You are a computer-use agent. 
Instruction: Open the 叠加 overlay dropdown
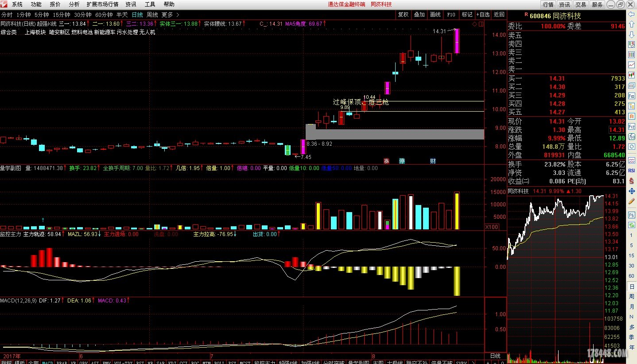(419, 15)
